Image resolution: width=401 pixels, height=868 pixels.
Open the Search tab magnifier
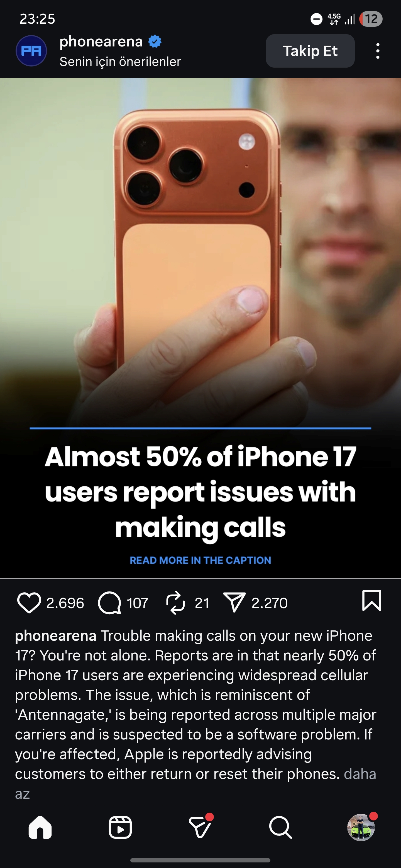tap(281, 827)
